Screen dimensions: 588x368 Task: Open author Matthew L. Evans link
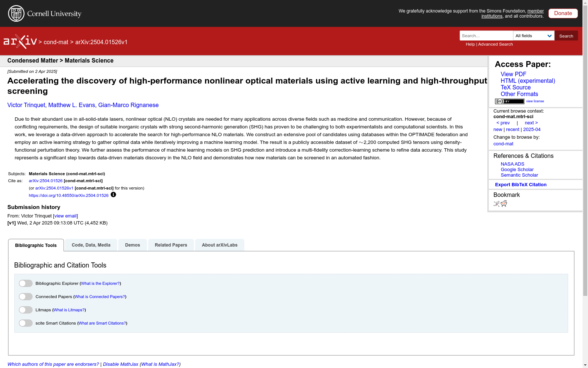point(72,105)
